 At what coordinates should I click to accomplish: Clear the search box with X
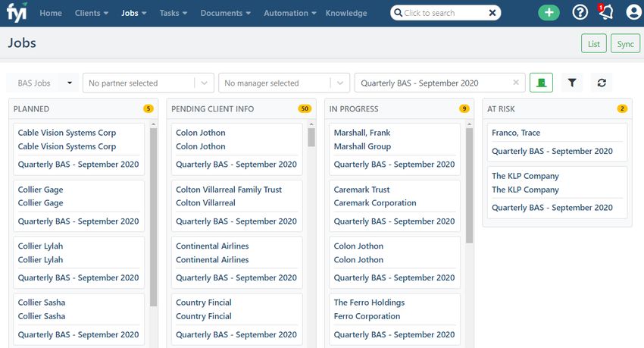(492, 13)
